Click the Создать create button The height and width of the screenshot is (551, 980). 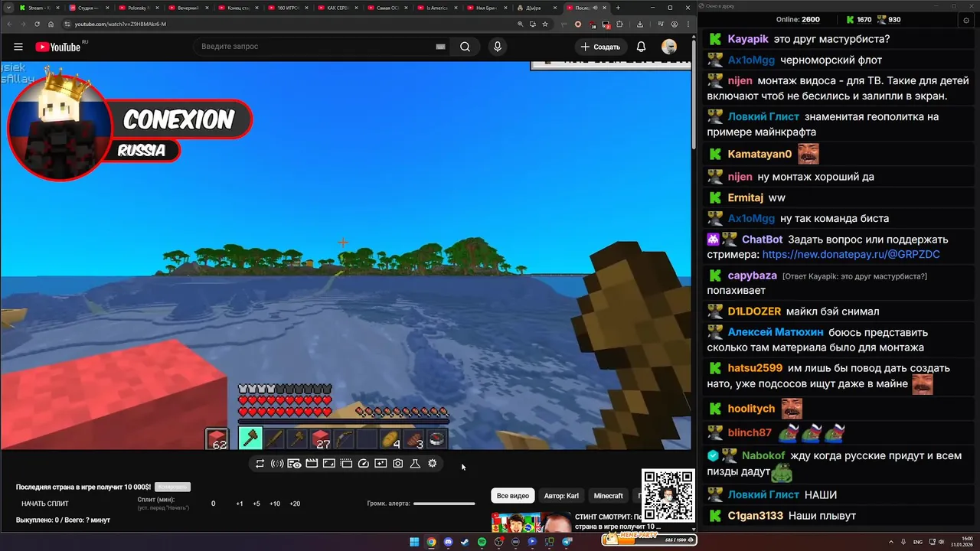click(600, 47)
